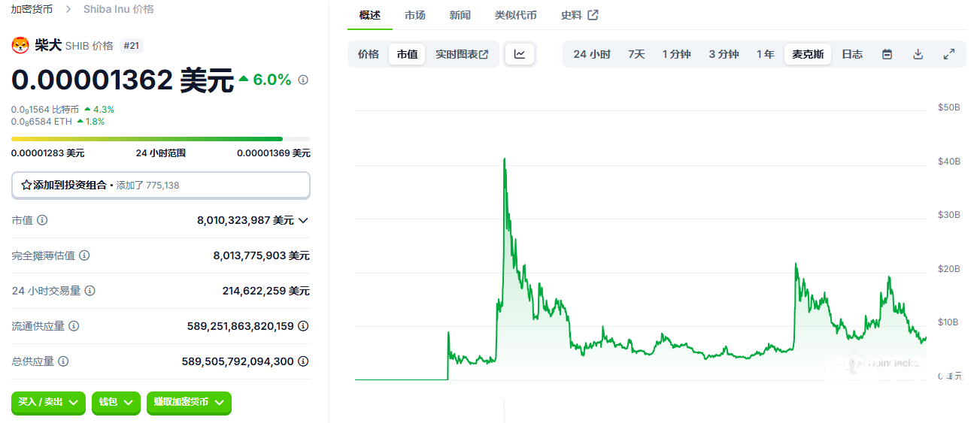Open the 钱包 dropdown
Viewport: 980px width, 423px height.
116,403
